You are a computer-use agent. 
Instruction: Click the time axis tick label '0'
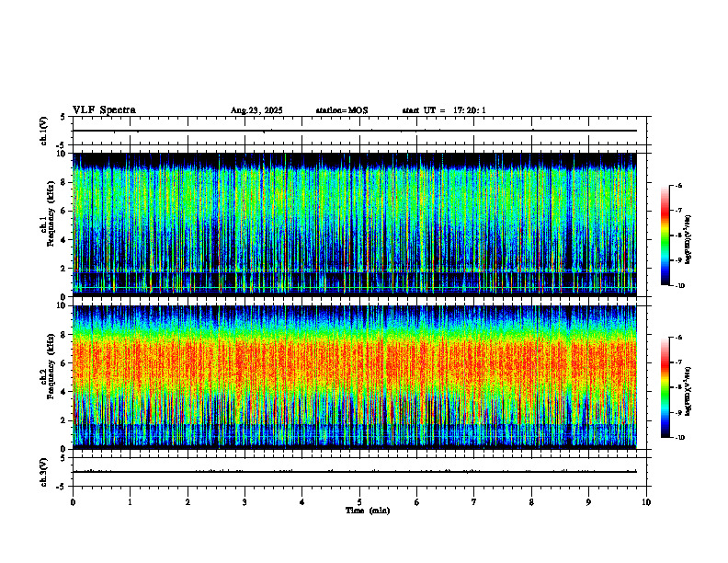(73, 502)
